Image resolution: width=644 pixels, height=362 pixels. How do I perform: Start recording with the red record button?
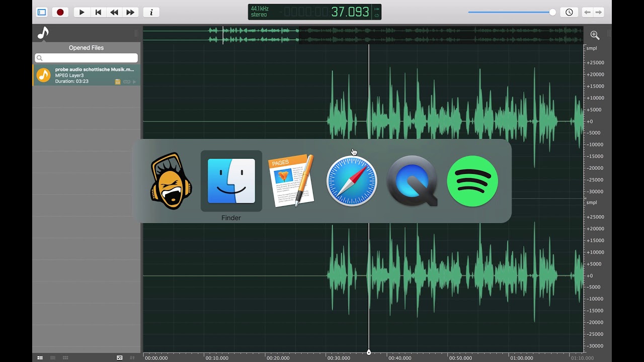pyautogui.click(x=60, y=12)
